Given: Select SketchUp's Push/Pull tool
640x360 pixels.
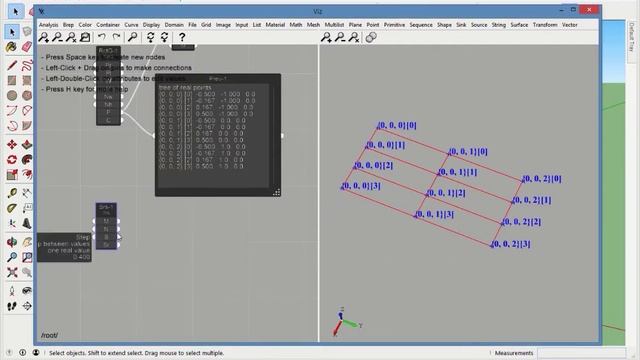Looking at the screenshot, I should coord(27,144).
